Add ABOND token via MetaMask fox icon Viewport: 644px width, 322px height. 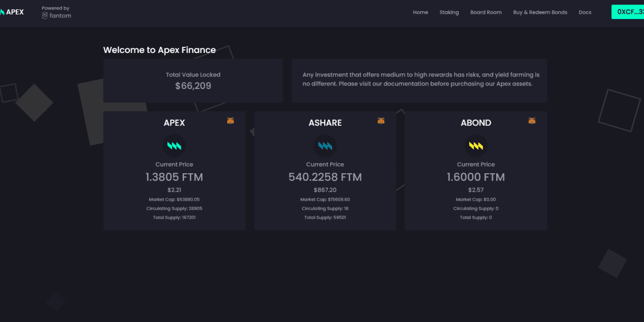click(532, 121)
